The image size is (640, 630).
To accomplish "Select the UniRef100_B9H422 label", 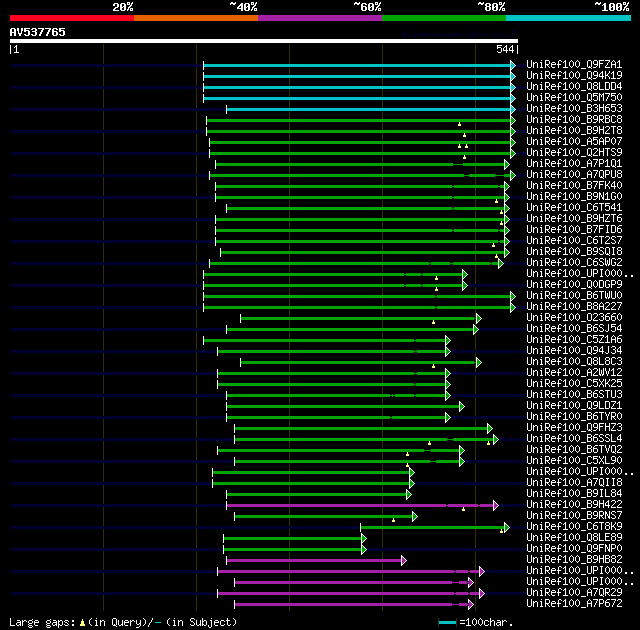I will click(x=574, y=505).
